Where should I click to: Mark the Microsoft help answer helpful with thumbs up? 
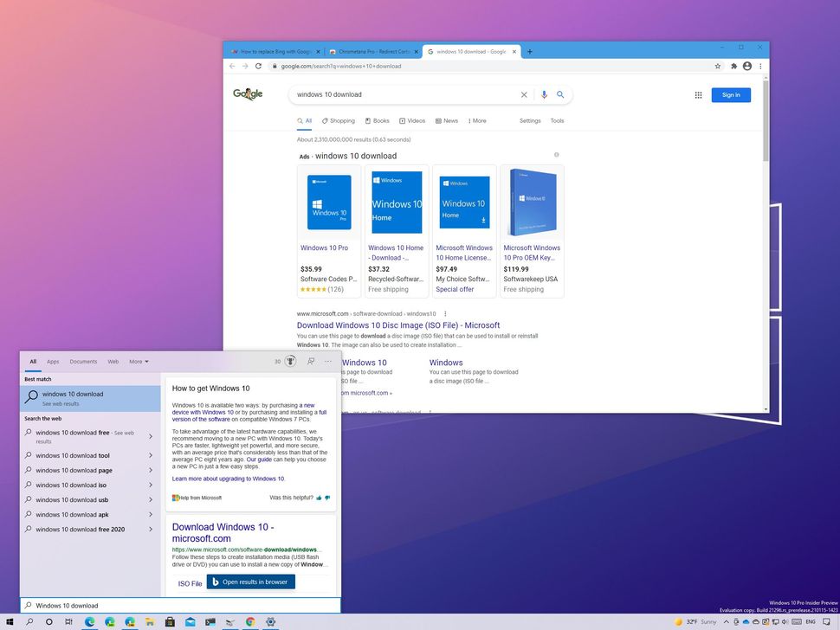point(319,498)
